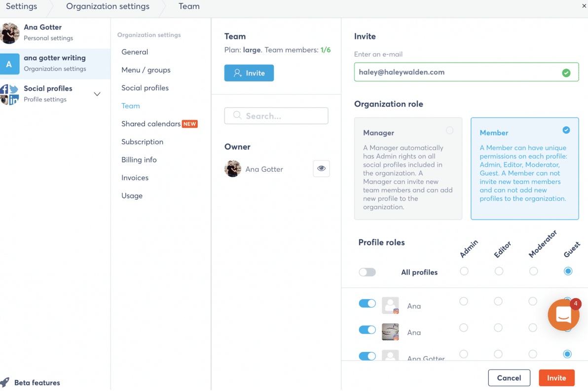Close the settings panel with the X
Viewport: 588px width, 391px height.
tap(584, 6)
